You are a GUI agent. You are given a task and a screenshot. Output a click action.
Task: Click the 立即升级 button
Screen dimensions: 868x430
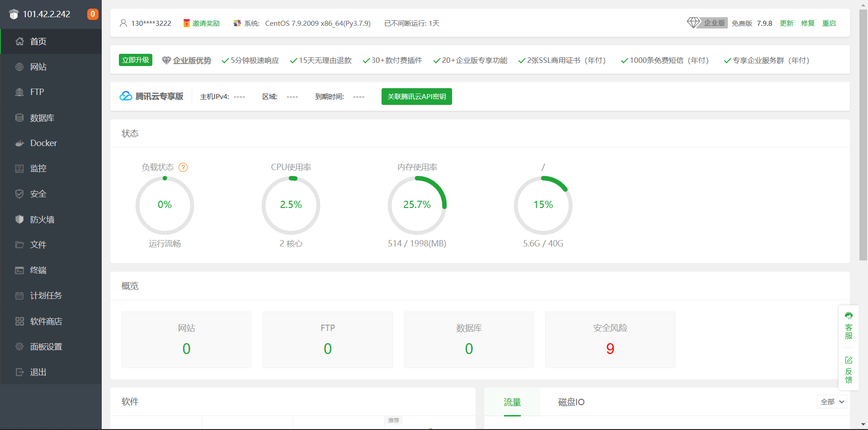tap(136, 60)
